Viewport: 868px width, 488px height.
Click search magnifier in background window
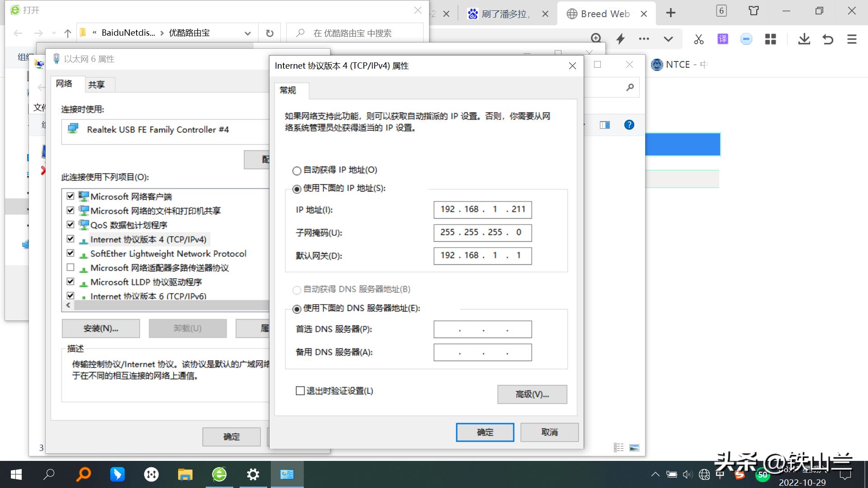pos(630,87)
